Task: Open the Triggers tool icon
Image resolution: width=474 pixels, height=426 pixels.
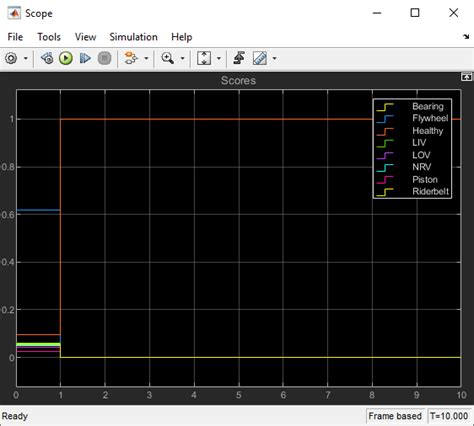Action: (239, 58)
